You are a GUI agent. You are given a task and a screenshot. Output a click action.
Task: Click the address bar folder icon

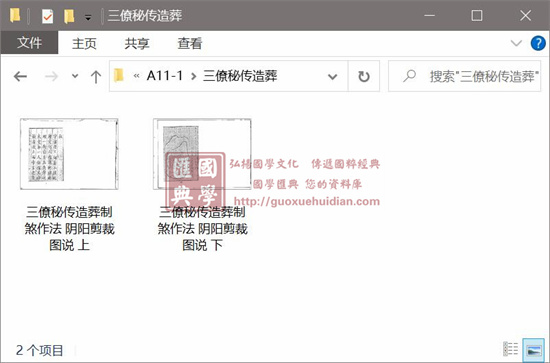[x=119, y=75]
